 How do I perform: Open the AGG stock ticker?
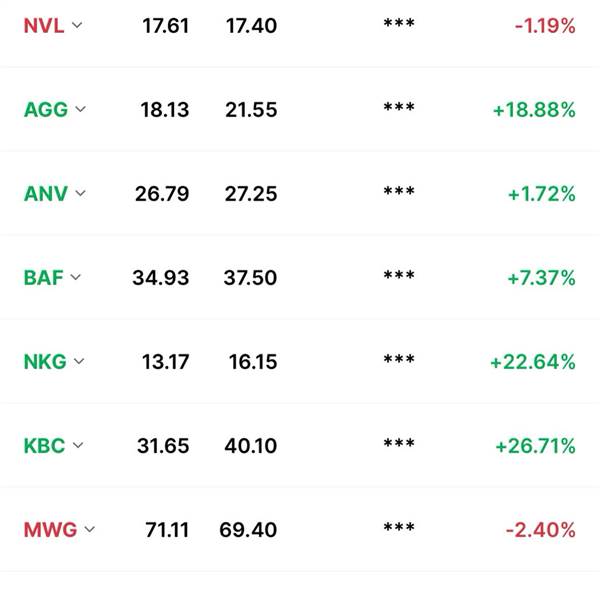pos(46,110)
